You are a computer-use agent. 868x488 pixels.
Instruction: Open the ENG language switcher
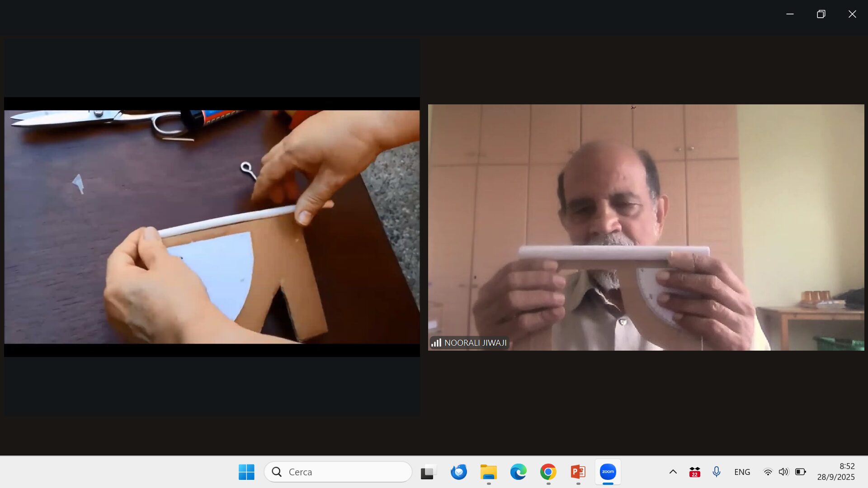coord(742,472)
